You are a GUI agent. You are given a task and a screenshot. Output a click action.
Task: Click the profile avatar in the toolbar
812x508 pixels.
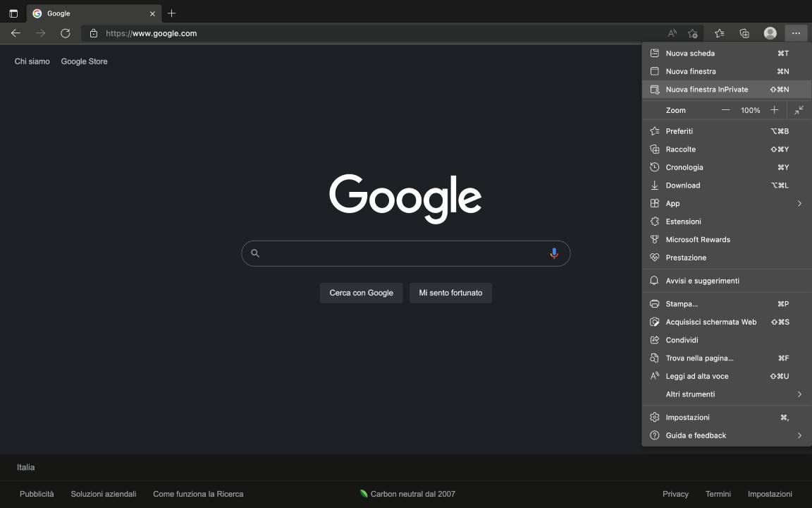pos(770,33)
